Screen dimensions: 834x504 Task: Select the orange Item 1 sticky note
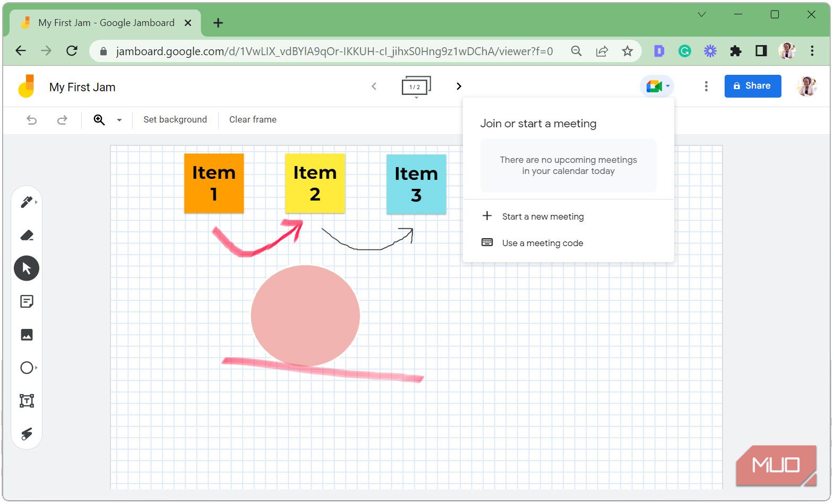pos(214,184)
